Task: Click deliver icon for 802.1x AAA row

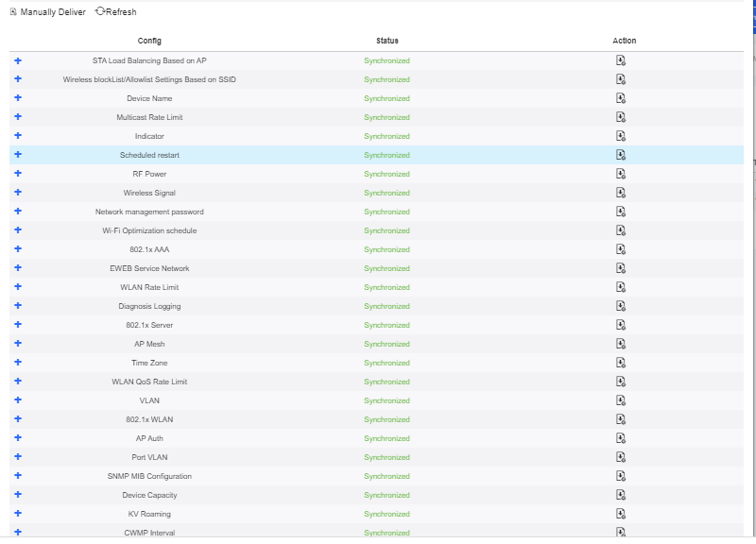Action: [621, 249]
